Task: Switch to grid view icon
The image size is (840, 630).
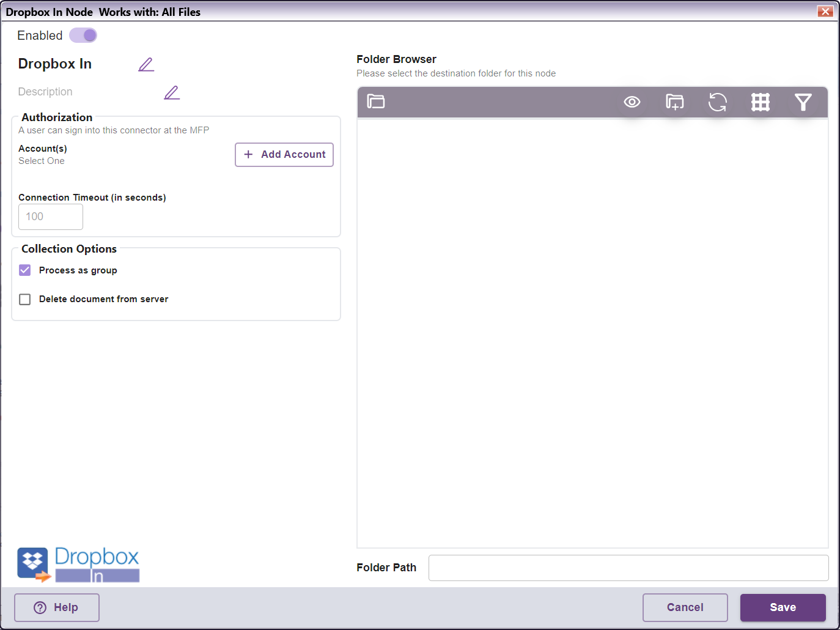Action: pyautogui.click(x=761, y=102)
